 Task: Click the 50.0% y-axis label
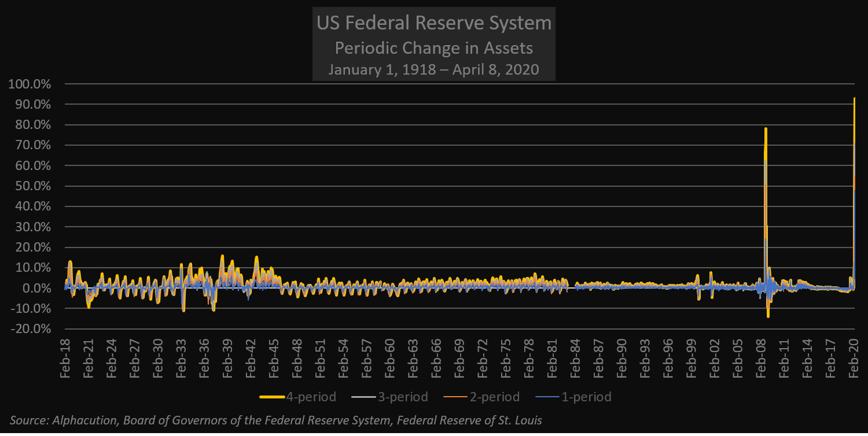tap(32, 186)
